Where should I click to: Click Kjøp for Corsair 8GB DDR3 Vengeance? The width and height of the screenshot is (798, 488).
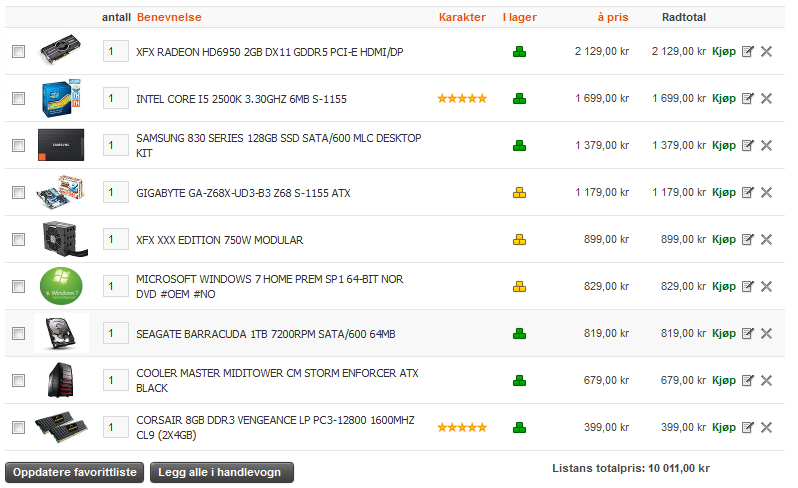[724, 427]
